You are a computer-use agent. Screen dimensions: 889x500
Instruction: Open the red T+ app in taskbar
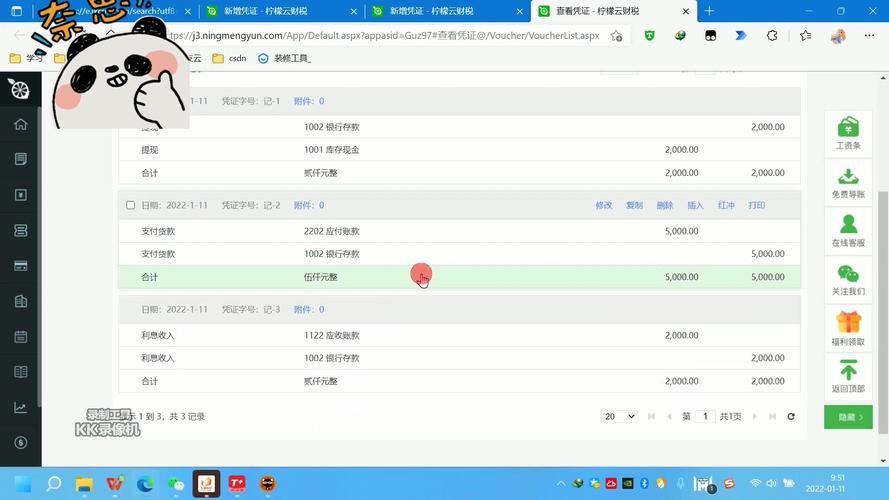237,484
